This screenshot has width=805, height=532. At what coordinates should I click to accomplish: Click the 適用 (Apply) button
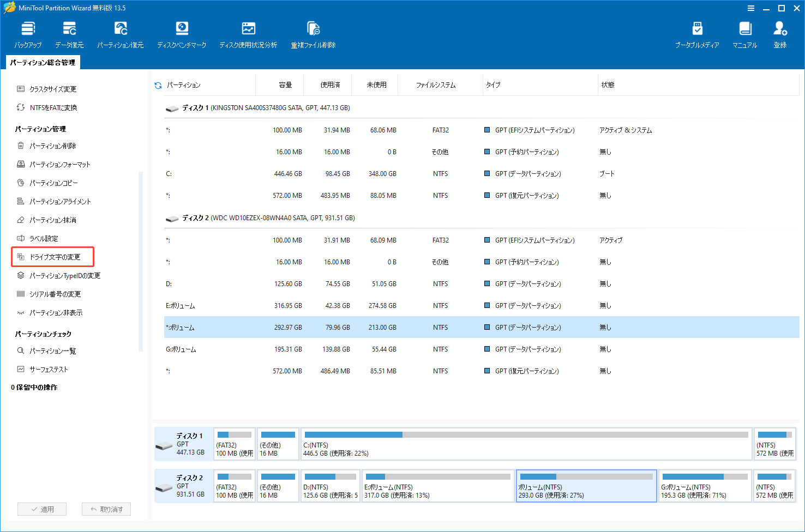(x=42, y=509)
